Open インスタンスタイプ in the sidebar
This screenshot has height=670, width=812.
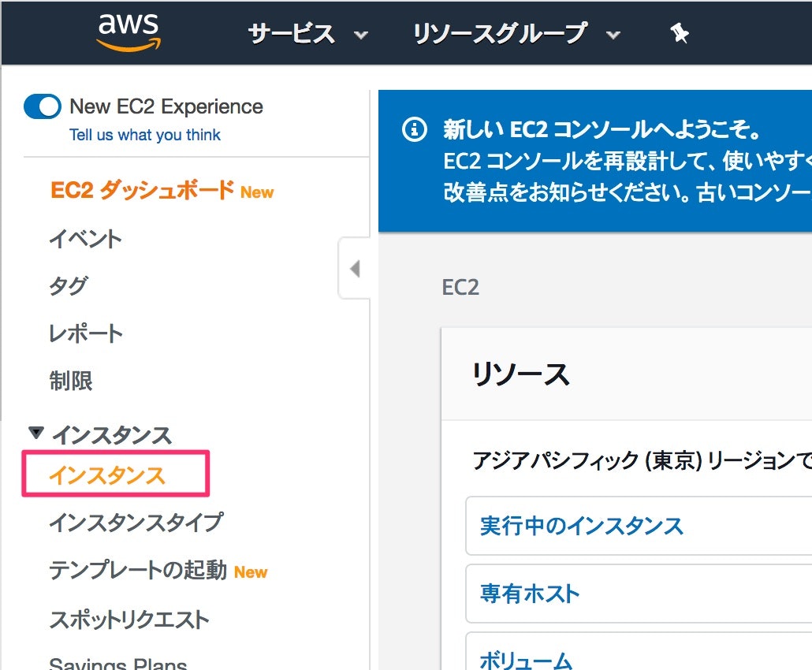tap(136, 522)
